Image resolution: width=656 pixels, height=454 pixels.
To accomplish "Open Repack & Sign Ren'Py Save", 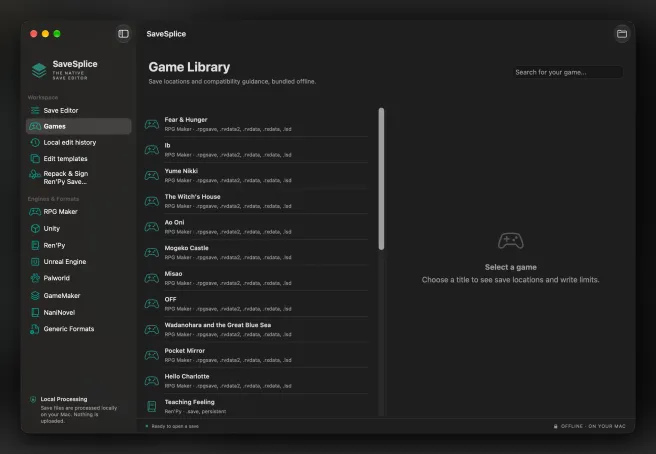I will pyautogui.click(x=79, y=177).
